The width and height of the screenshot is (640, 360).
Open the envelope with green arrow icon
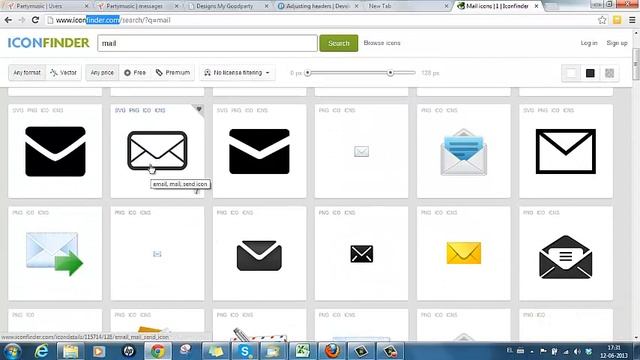coord(54,254)
